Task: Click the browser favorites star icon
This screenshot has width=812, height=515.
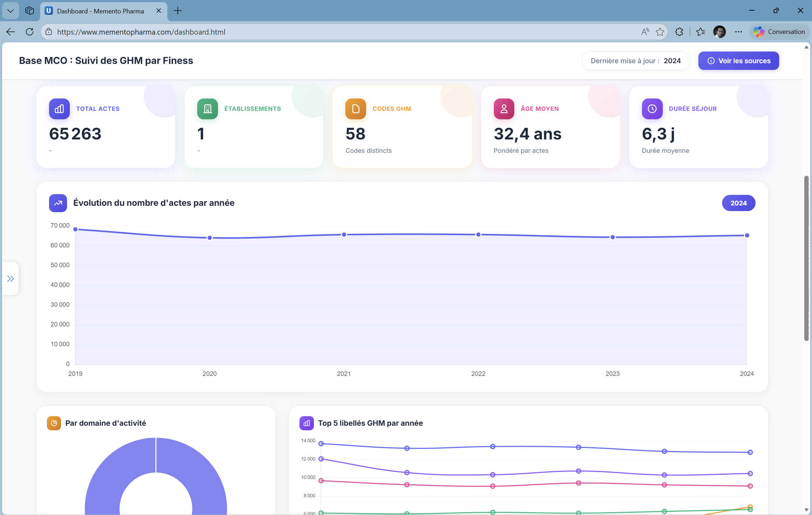Action: point(659,31)
